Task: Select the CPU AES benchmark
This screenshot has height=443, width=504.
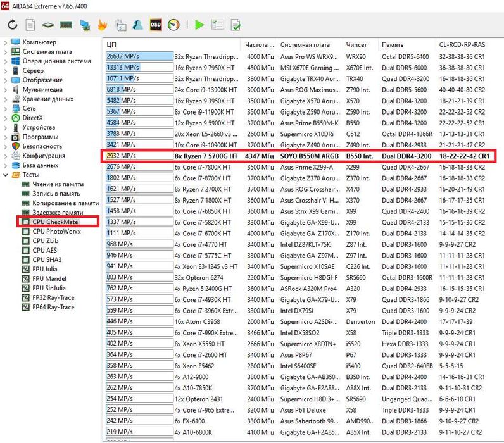Action: [x=45, y=250]
